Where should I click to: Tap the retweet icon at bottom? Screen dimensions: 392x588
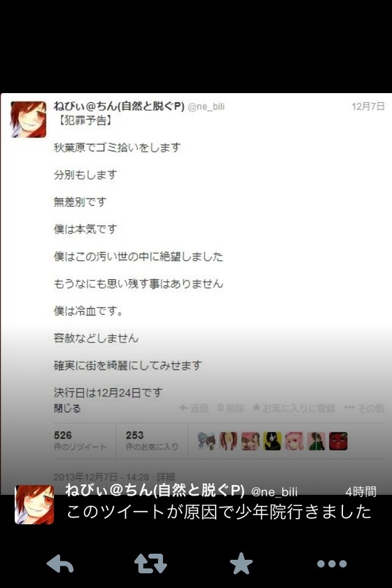[150, 563]
